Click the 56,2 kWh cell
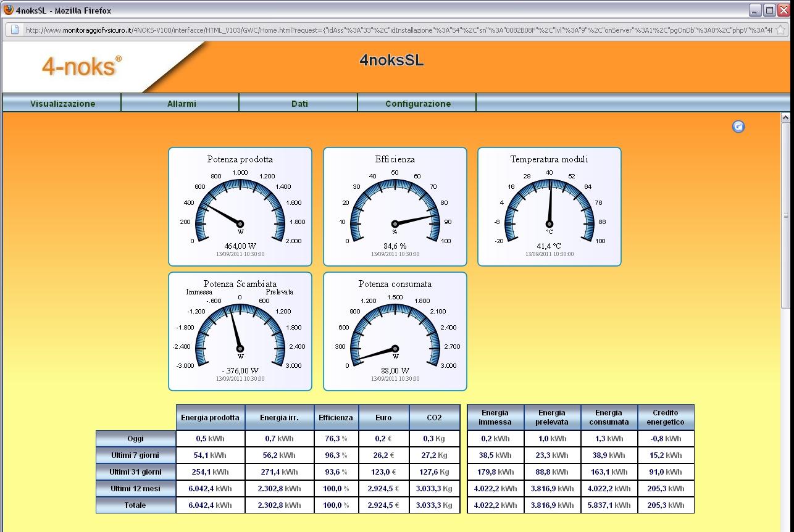Viewport: 794px width, 532px height. pos(280,455)
